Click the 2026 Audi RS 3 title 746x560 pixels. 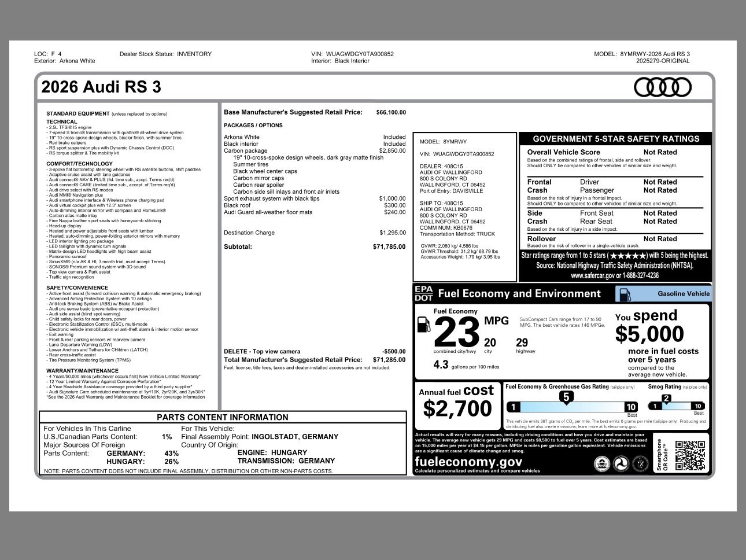point(101,87)
